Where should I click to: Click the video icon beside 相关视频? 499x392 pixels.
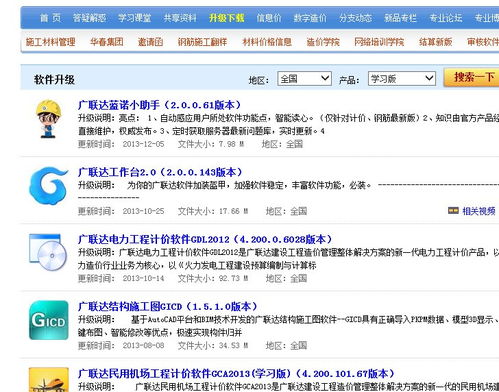click(x=453, y=210)
